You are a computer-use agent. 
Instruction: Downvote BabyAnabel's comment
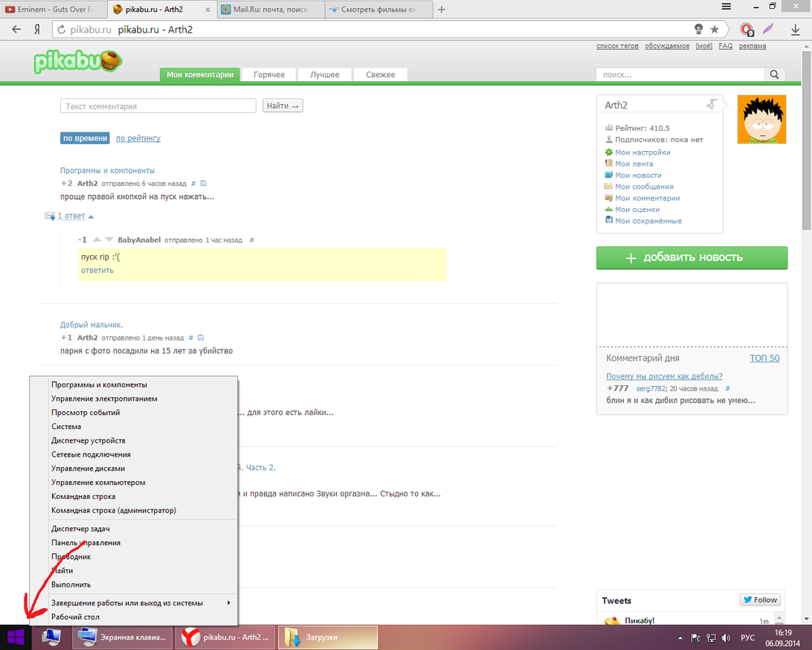109,240
